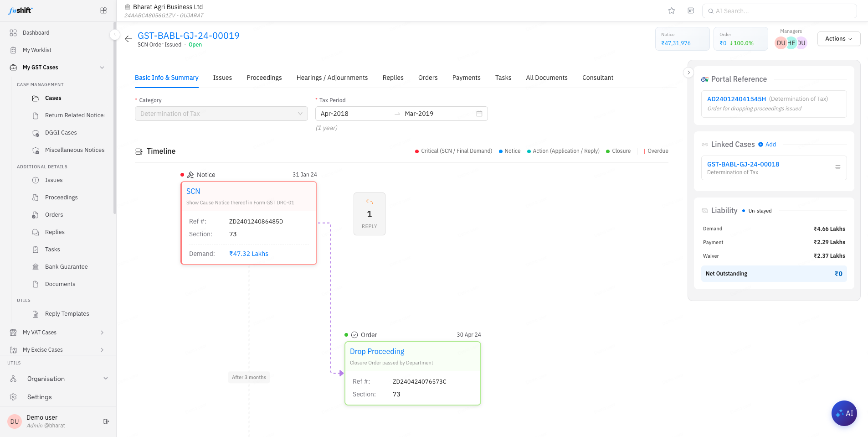The width and height of the screenshot is (868, 437).
Task: Open Proceedings in the sidebar
Action: click(62, 198)
